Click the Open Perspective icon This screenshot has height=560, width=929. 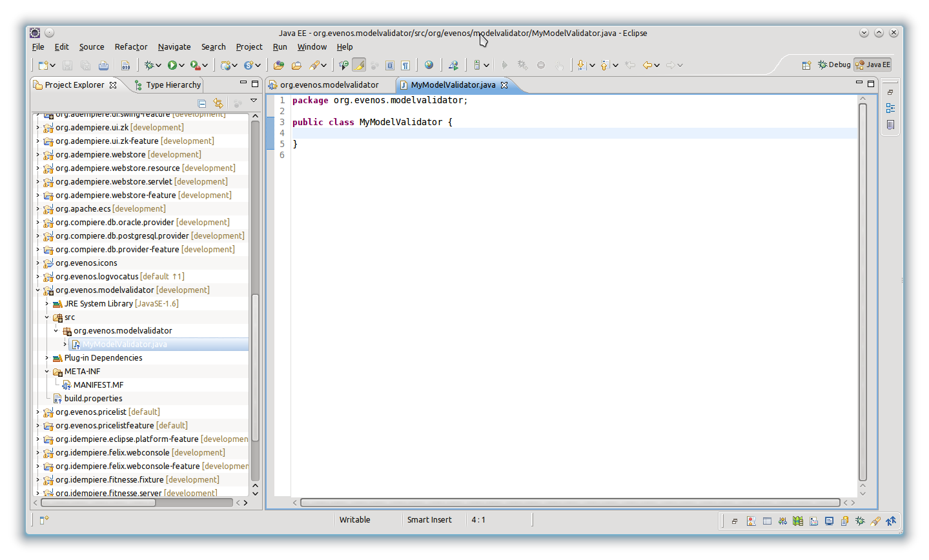coord(806,65)
